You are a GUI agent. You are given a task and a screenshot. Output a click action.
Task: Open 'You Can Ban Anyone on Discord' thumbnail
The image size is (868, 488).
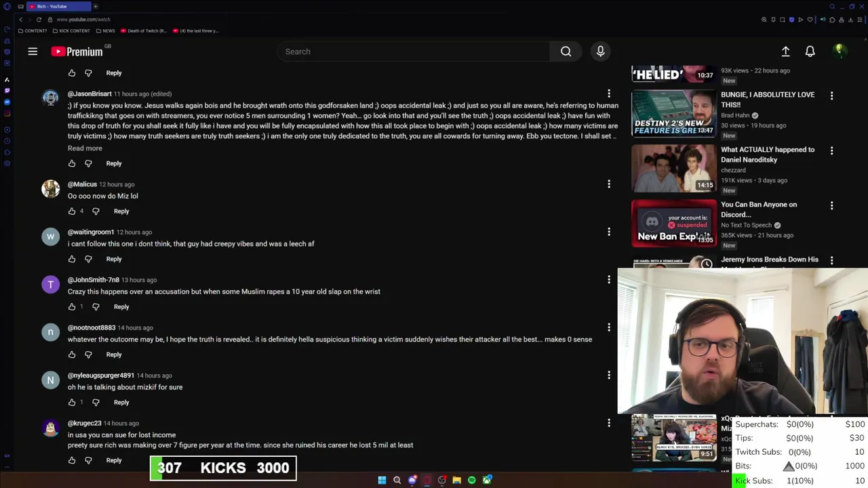pos(674,223)
